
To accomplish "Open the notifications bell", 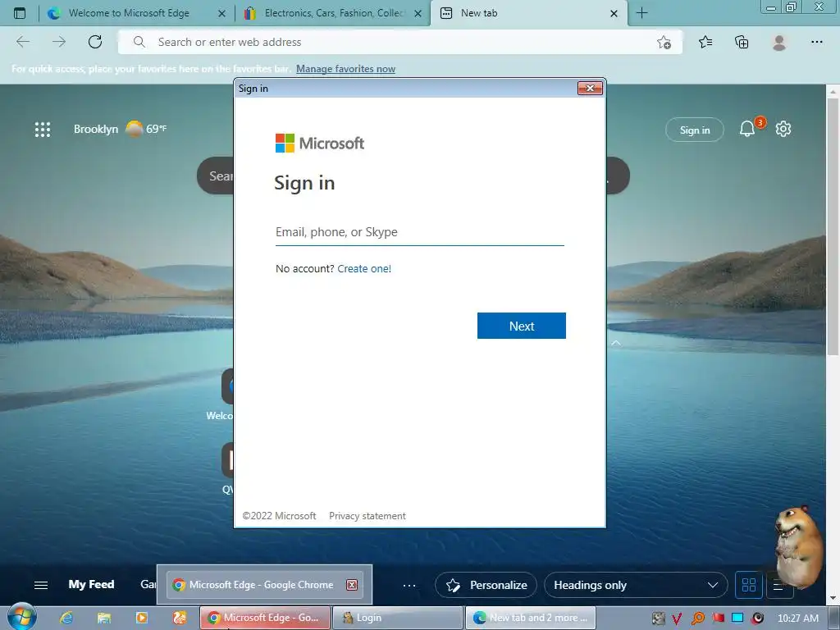I will (x=746, y=129).
